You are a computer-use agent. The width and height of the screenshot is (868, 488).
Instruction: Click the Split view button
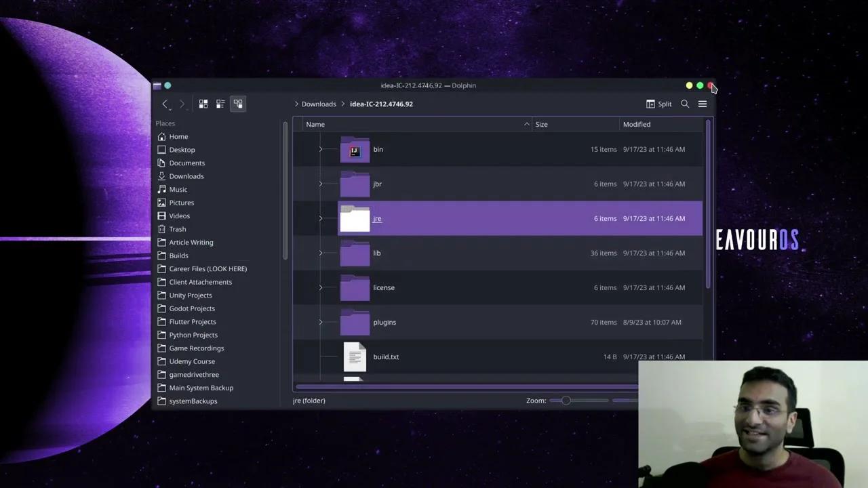[x=658, y=104]
